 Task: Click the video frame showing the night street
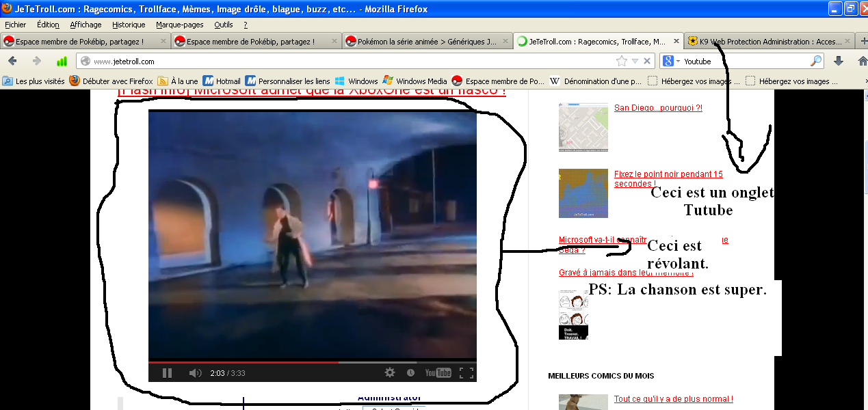tap(313, 234)
